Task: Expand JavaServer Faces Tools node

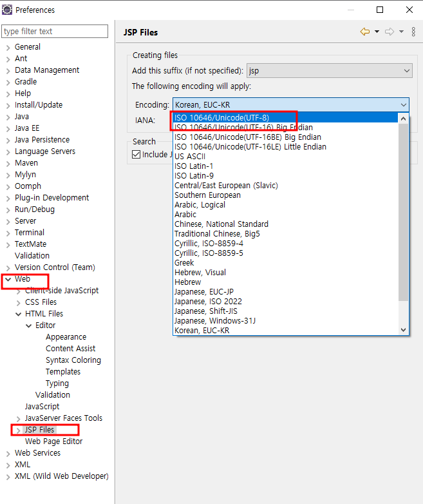Action: click(x=18, y=418)
